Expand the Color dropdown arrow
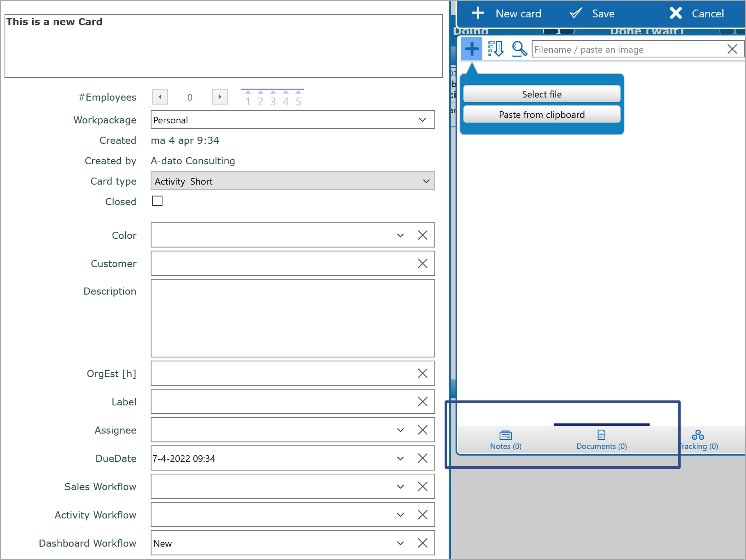Image resolution: width=746 pixels, height=560 pixels. point(400,235)
